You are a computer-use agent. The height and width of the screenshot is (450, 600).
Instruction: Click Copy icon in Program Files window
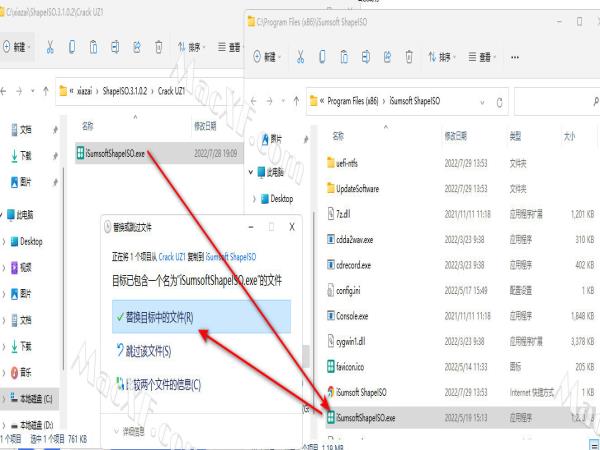pyautogui.click(x=322, y=57)
